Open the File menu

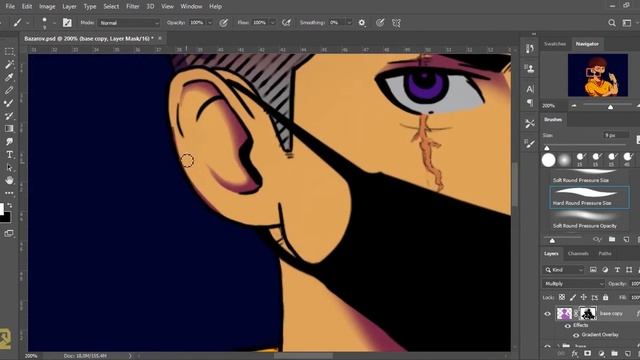[10, 7]
